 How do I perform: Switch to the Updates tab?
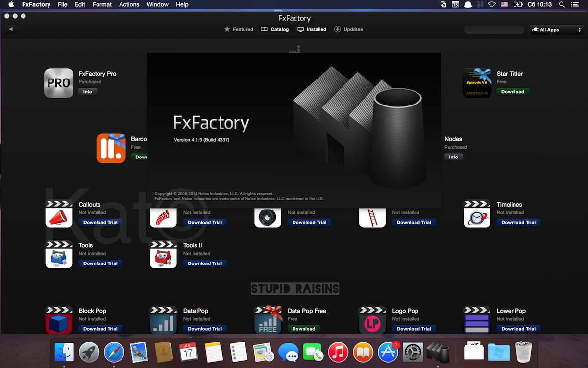[348, 29]
